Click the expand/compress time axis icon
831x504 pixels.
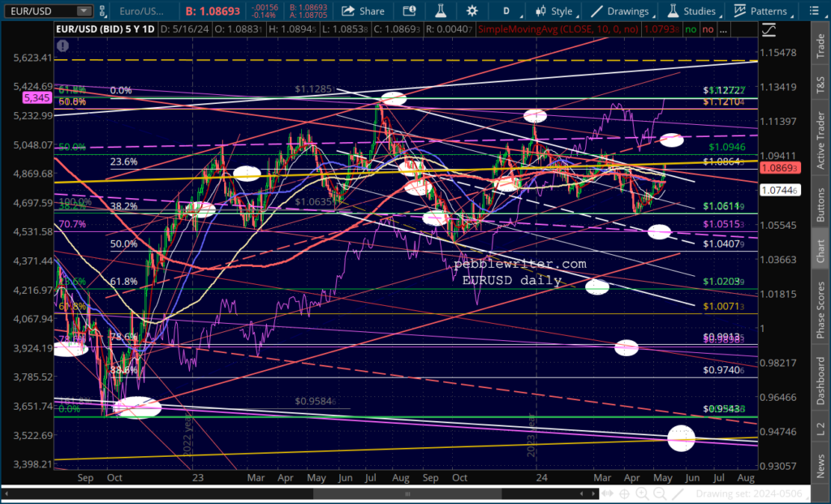[x=608, y=494]
